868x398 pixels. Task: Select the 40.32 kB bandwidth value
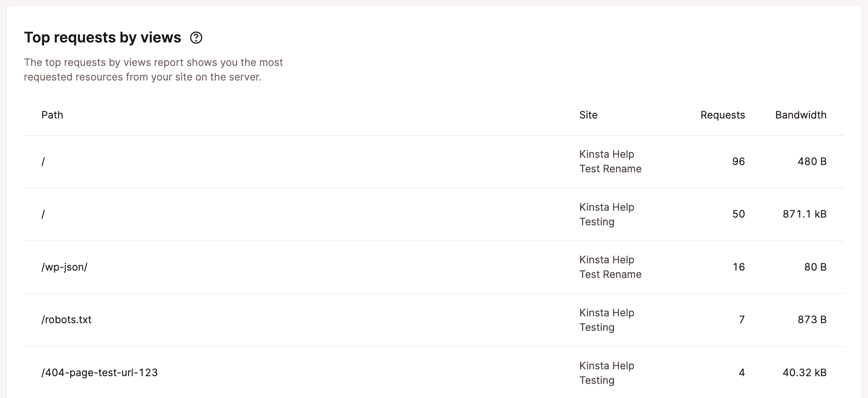point(804,373)
